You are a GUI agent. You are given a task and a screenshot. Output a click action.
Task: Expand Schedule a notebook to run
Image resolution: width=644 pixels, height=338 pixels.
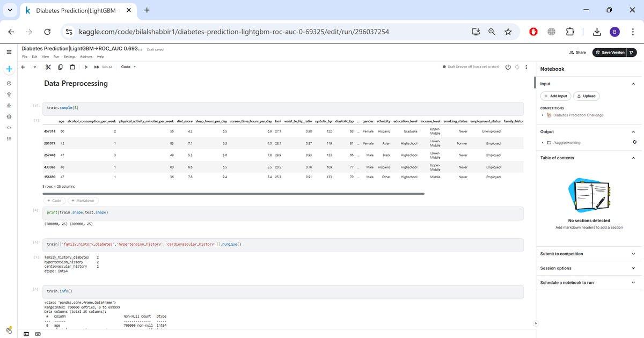pyautogui.click(x=633, y=283)
